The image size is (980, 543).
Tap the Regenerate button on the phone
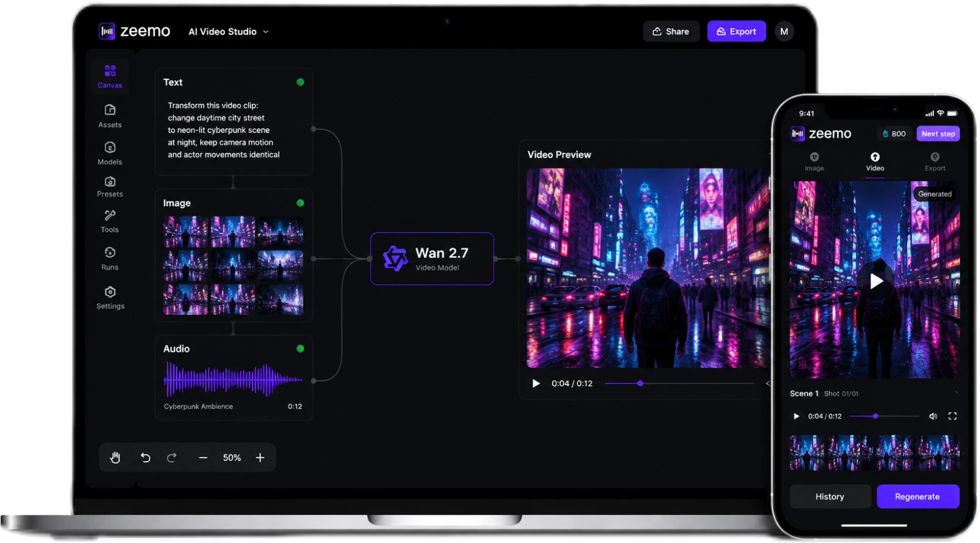pyautogui.click(x=918, y=497)
